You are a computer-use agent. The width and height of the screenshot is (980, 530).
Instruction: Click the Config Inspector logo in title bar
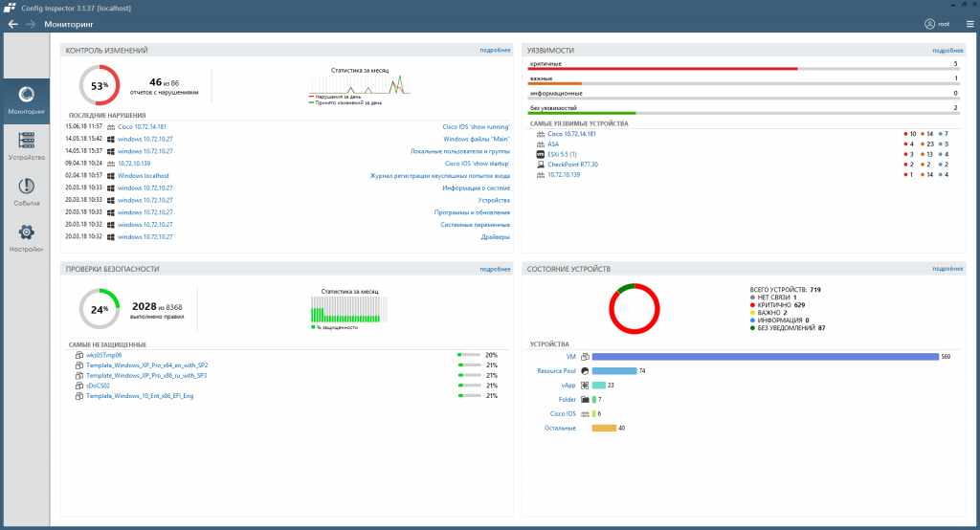(x=10, y=8)
